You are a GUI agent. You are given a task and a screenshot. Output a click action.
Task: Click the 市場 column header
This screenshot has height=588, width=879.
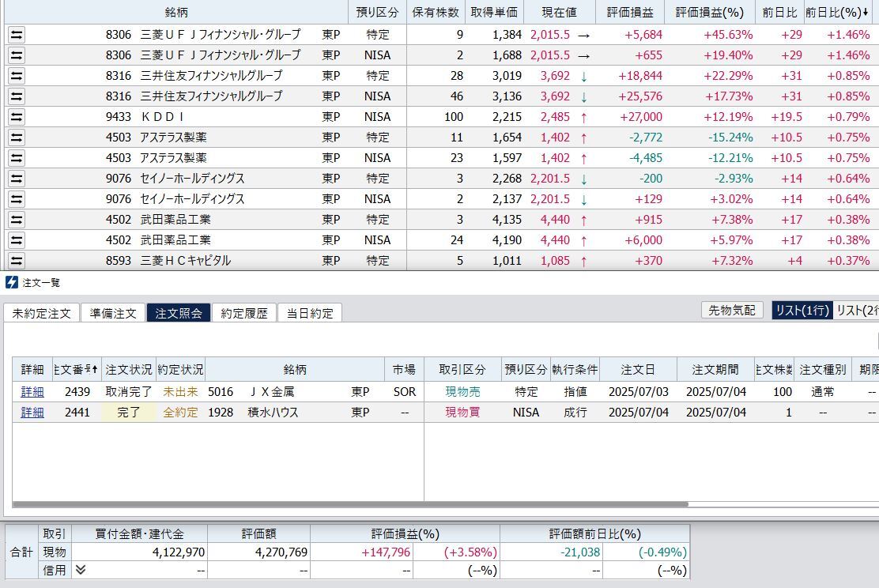pyautogui.click(x=404, y=369)
